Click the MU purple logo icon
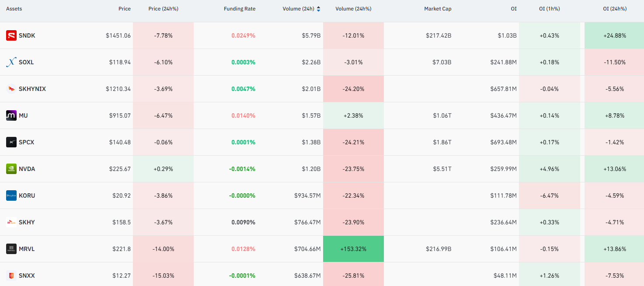The height and width of the screenshot is (286, 644). tap(11, 115)
